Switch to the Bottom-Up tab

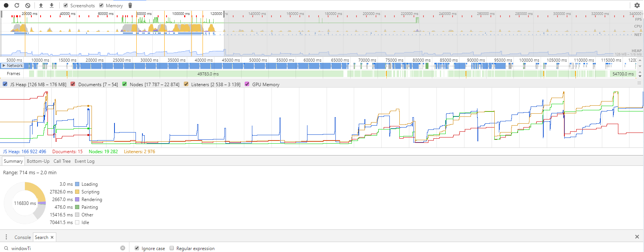38,161
